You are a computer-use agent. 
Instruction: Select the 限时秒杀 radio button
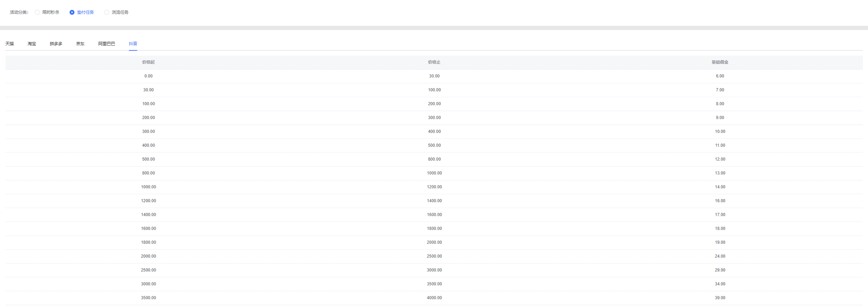[37, 12]
